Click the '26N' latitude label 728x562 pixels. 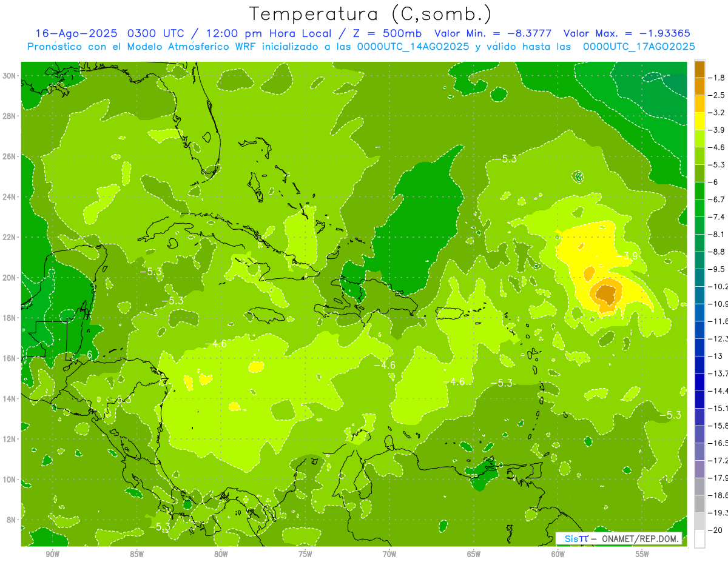tap(9, 156)
